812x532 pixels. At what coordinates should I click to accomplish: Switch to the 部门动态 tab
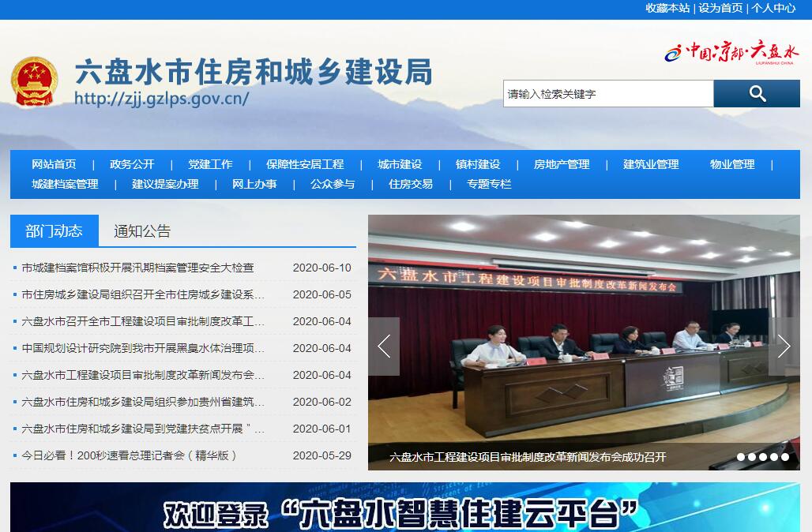coord(55,230)
